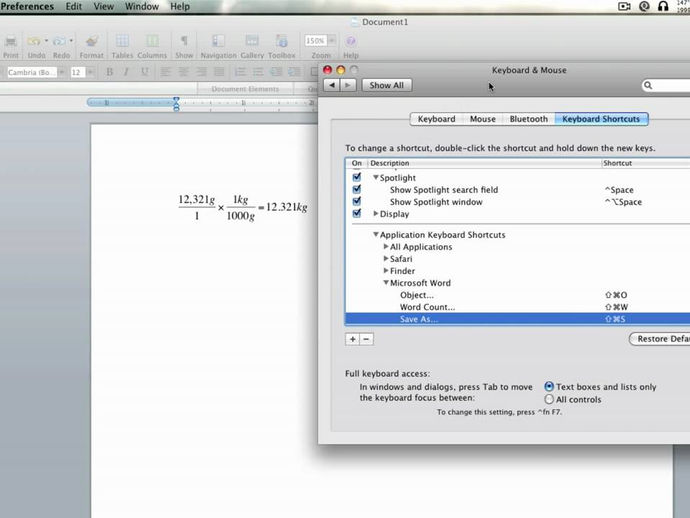Go forward with the right arrow button
690x518 pixels.
348,85
